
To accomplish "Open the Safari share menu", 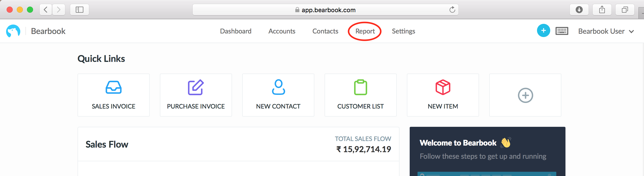I will coord(602,10).
